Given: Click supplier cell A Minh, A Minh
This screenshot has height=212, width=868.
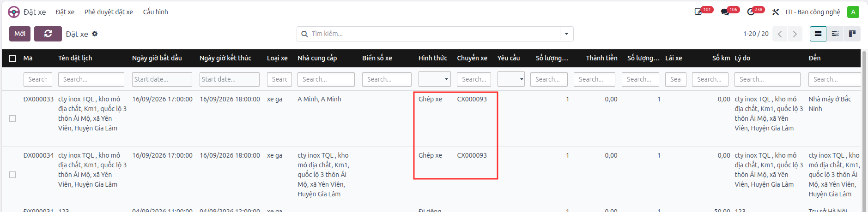Looking at the screenshot, I should click(x=319, y=99).
